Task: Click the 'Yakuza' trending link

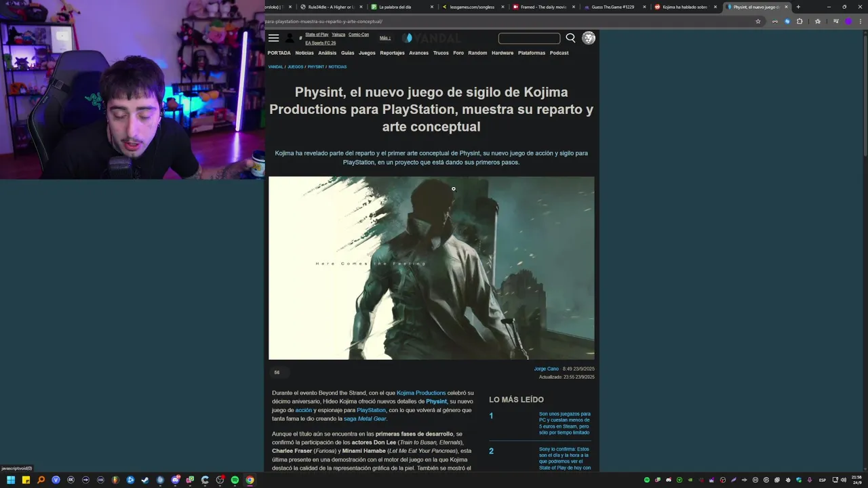Action: click(338, 35)
